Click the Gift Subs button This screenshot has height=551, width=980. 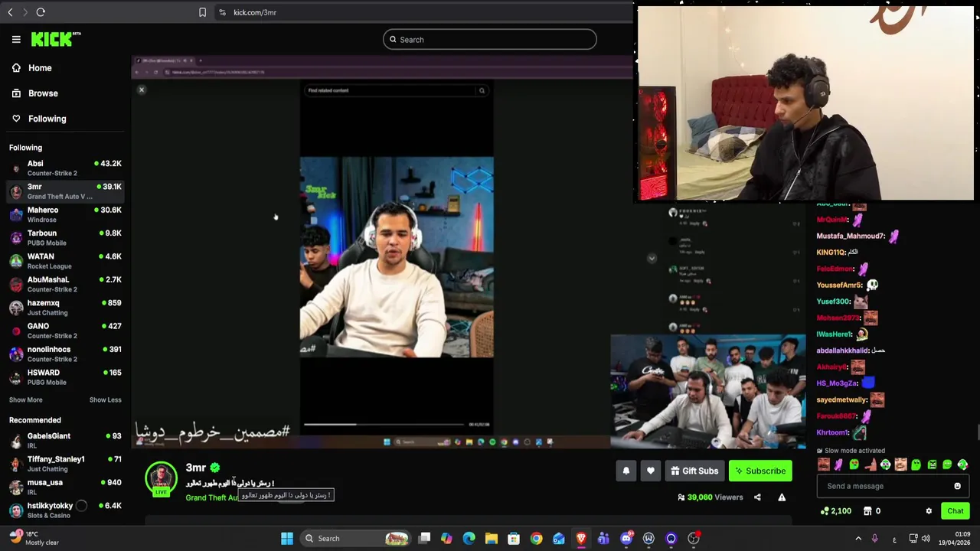[694, 471]
